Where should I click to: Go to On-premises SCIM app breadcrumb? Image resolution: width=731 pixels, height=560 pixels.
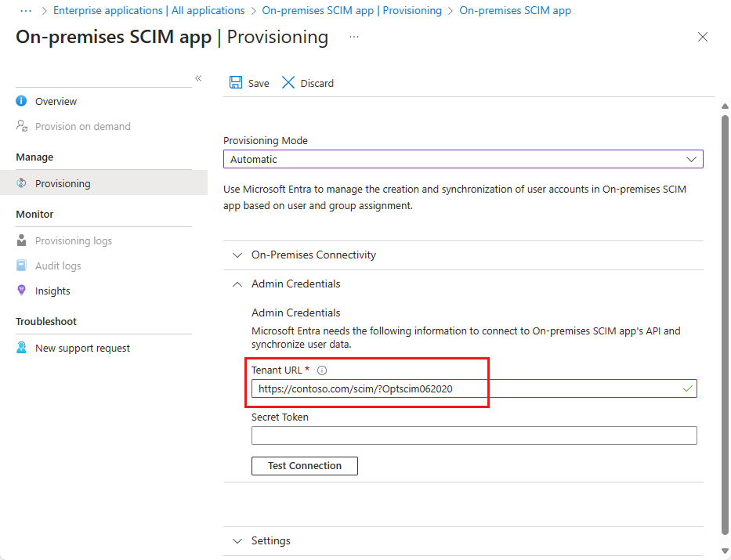516,10
